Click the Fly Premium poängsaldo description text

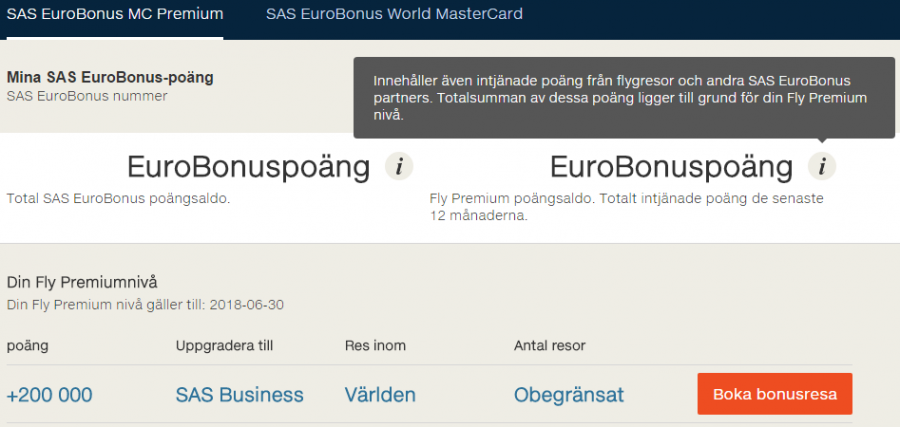pos(625,199)
